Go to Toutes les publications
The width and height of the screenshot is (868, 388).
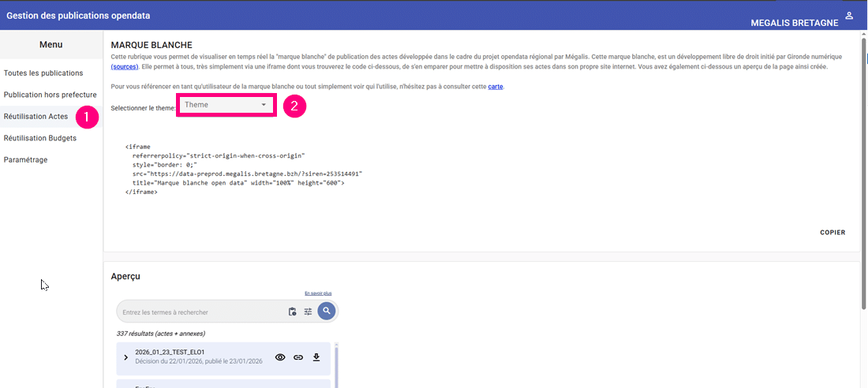coord(43,73)
